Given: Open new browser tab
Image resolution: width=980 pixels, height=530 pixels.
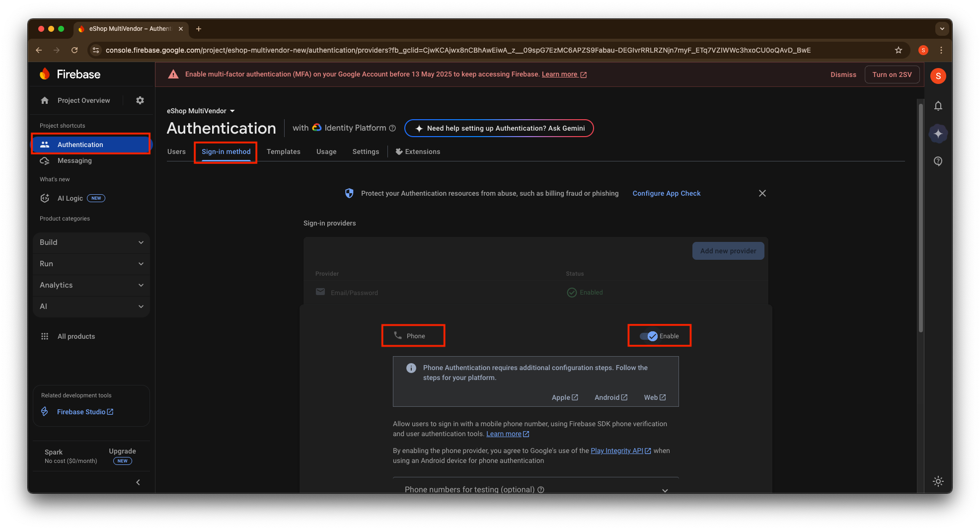Looking at the screenshot, I should tap(199, 29).
